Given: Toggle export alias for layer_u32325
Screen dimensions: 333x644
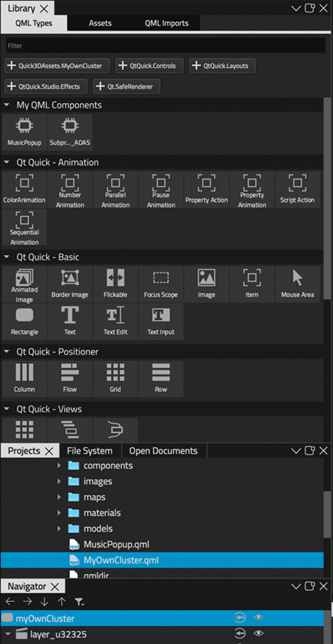Looking at the screenshot, I should coord(239,634).
